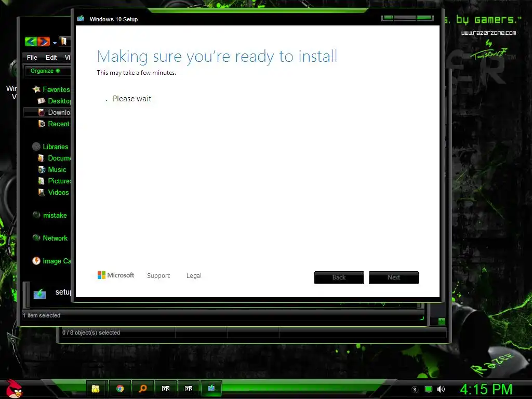Close the Windows 10 Setup window

coord(425,18)
